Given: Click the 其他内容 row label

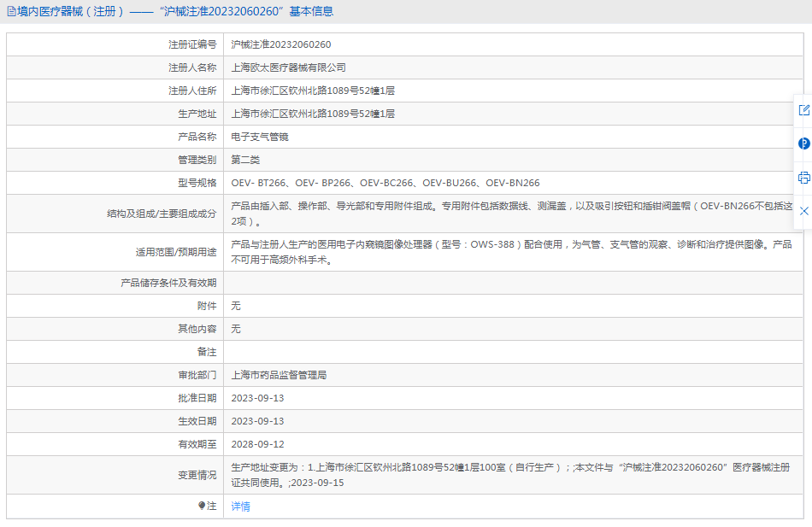Looking at the screenshot, I should point(197,329).
